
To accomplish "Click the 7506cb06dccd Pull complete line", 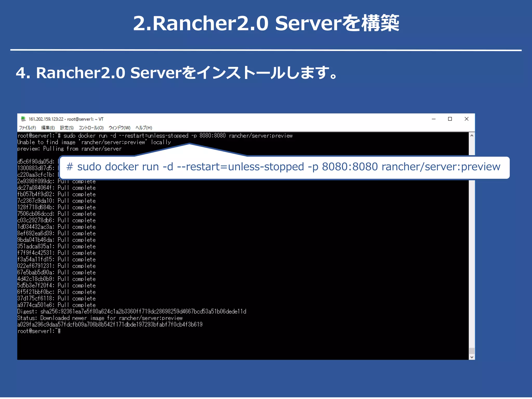I will [x=56, y=214].
